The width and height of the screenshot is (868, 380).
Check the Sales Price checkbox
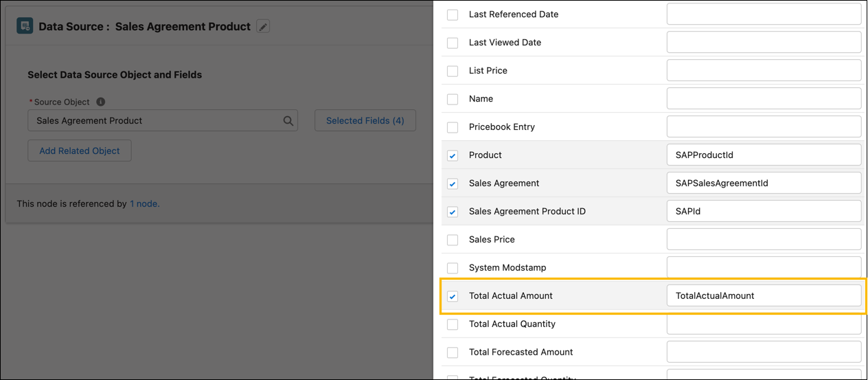[453, 240]
